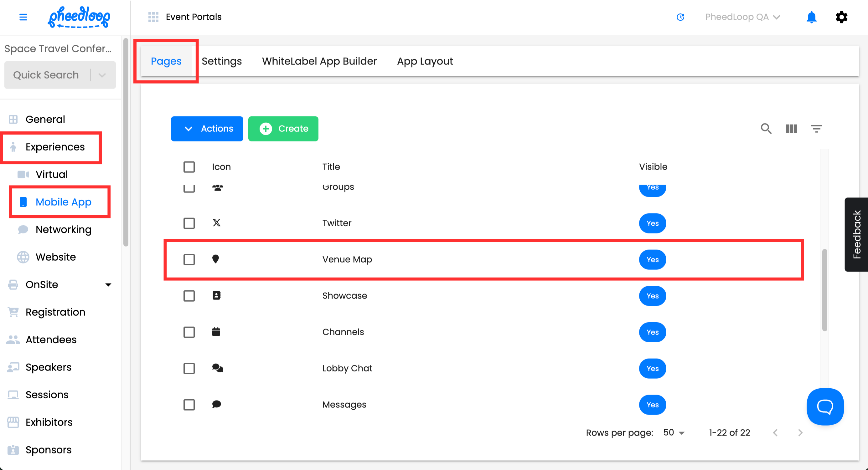Open the rows per page dropdown

point(674,433)
